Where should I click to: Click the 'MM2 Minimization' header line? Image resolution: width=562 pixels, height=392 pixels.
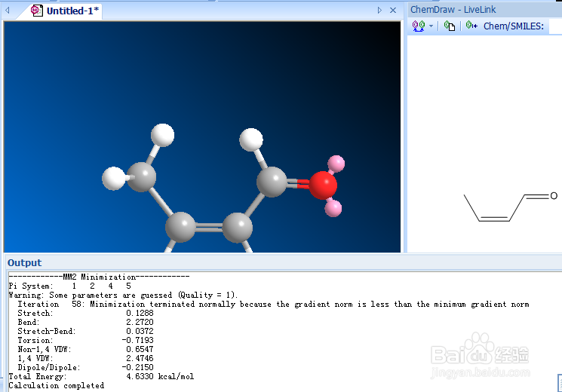tap(99, 277)
